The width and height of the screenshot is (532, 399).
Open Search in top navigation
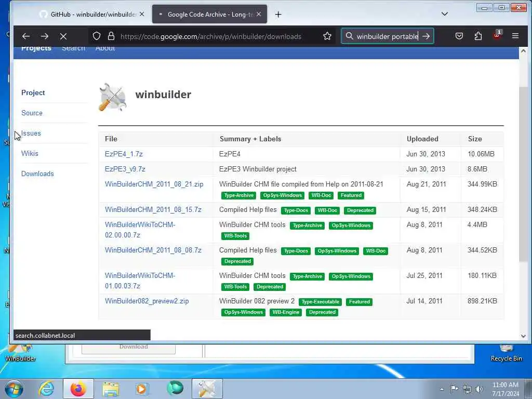click(x=73, y=48)
